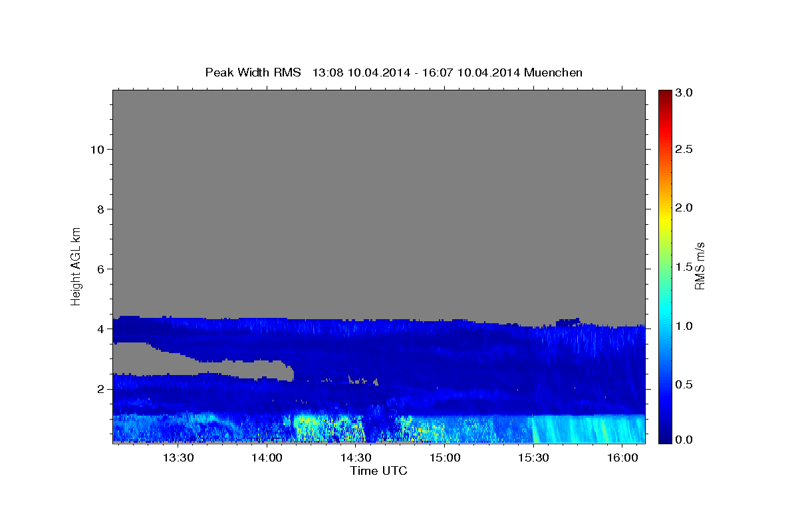Click the height axis label 6
Screen dimensions: 798x532
coord(100,269)
